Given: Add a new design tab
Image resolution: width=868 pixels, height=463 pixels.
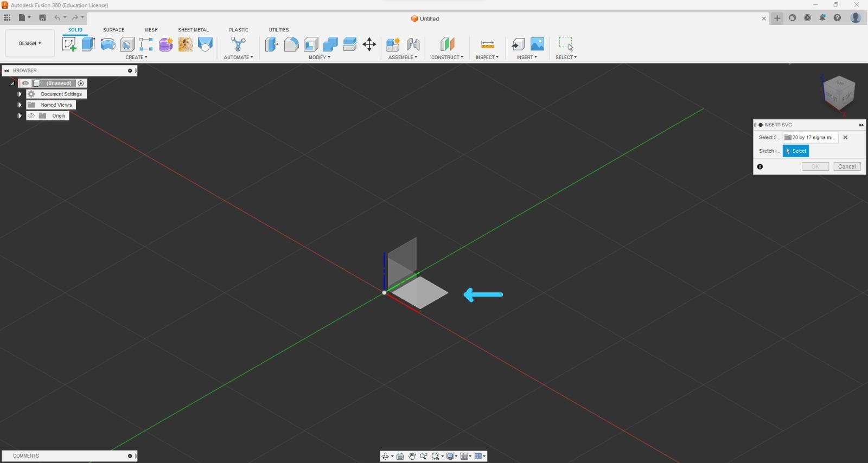Looking at the screenshot, I should point(777,18).
